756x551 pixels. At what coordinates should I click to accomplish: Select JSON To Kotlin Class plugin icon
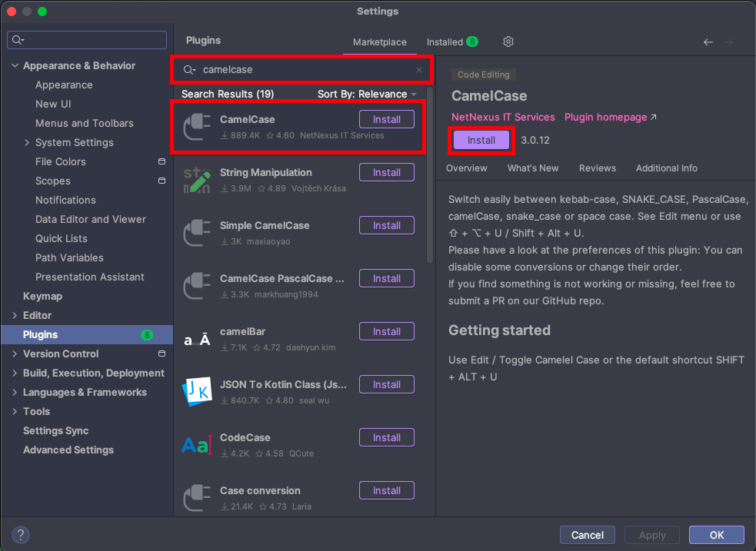pos(197,392)
